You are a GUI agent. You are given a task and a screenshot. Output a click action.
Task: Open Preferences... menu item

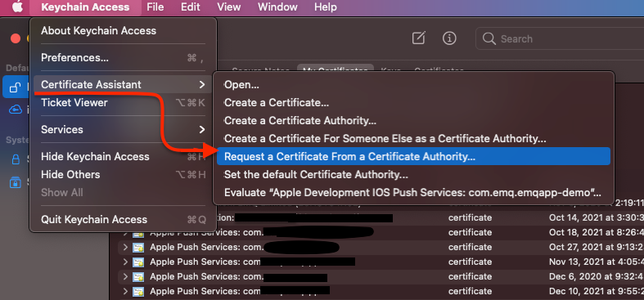click(123, 58)
